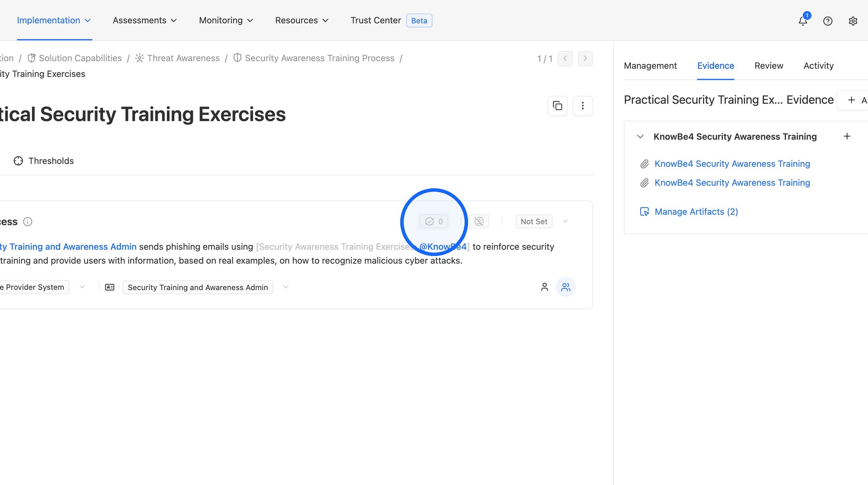The width and height of the screenshot is (868, 485).
Task: Open the Monitoring menu
Action: pos(226,20)
